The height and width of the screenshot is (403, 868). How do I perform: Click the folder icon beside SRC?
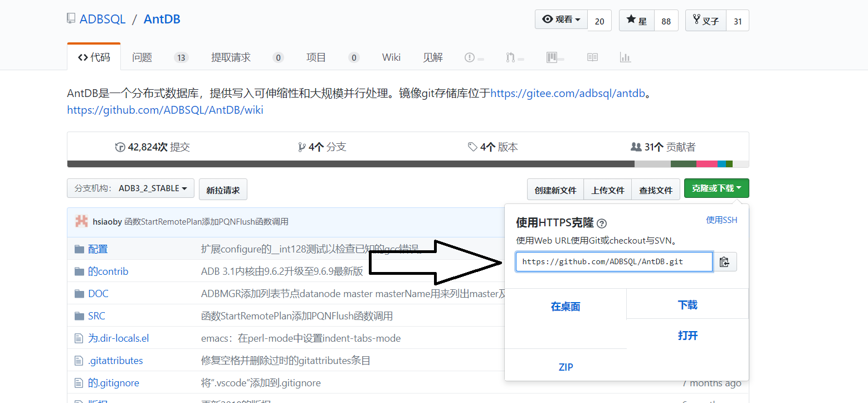click(x=79, y=316)
